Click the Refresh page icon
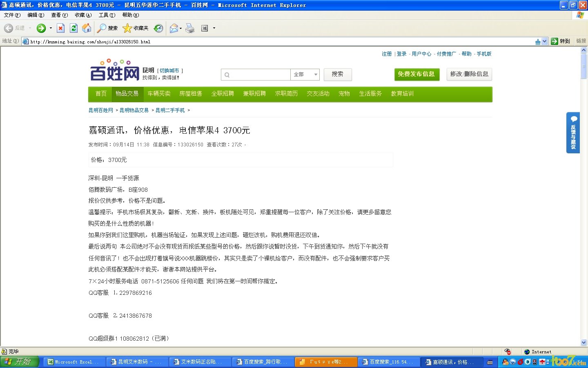This screenshot has width=588, height=368. tap(73, 28)
